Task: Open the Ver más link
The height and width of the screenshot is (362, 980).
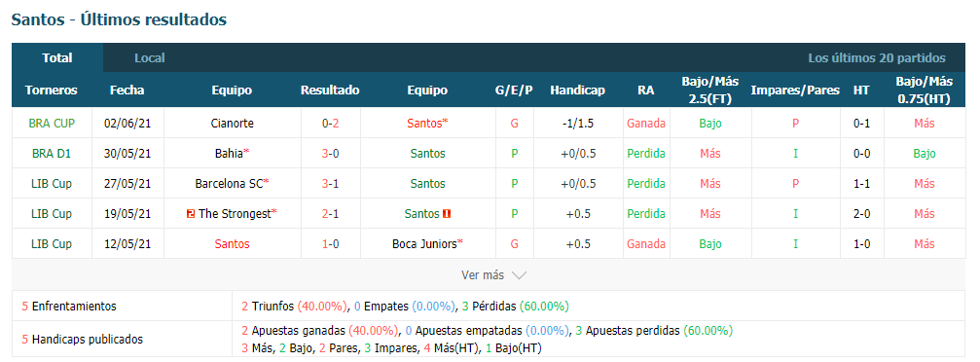Action: pyautogui.click(x=483, y=275)
